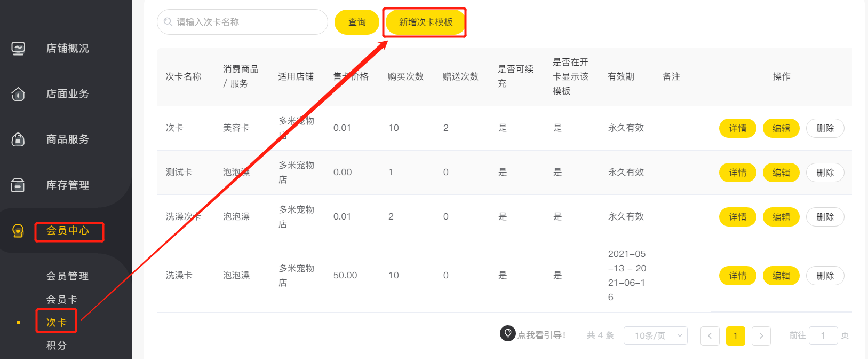Click 删除 for 测试卡 row

pyautogui.click(x=825, y=173)
